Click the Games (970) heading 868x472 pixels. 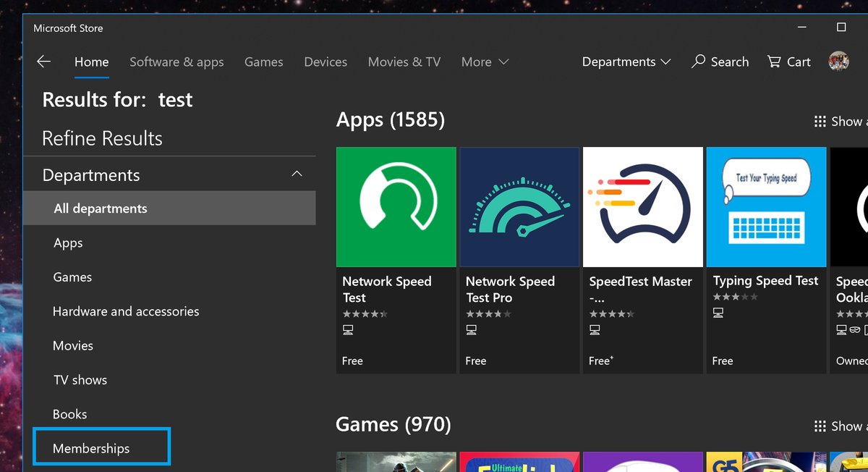point(393,424)
